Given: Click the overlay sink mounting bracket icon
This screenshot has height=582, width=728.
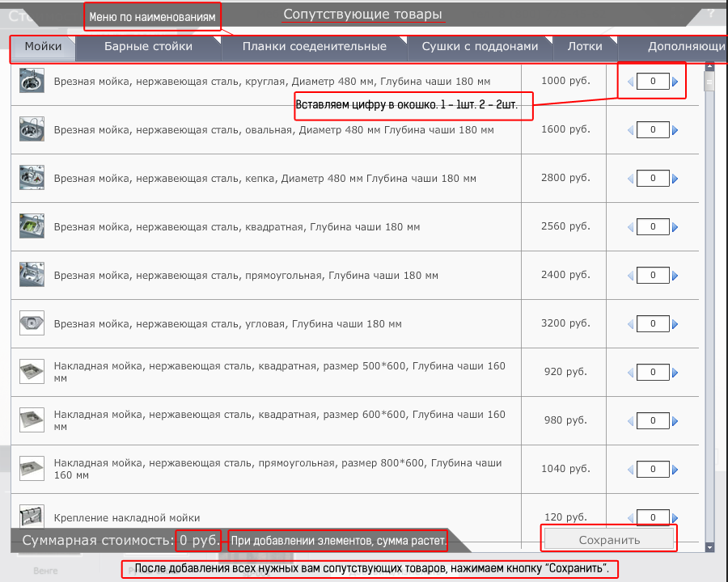Looking at the screenshot, I should pyautogui.click(x=32, y=516).
